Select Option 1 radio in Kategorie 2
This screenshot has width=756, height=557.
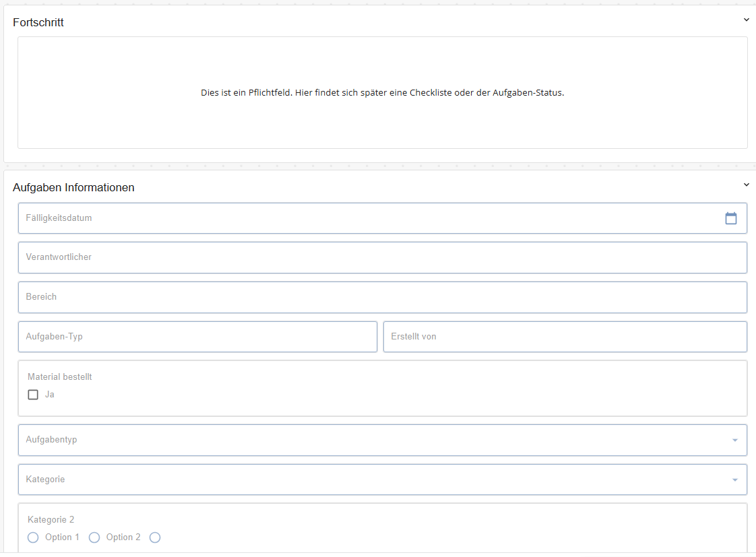click(33, 537)
